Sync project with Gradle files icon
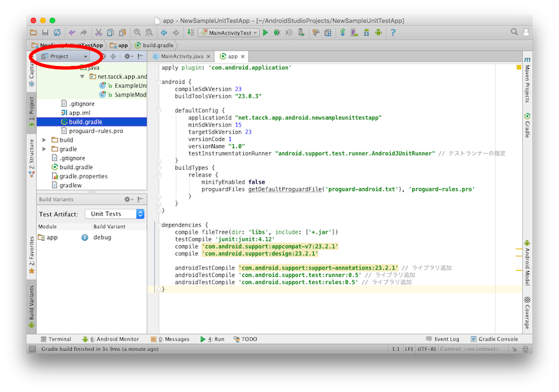 coord(342,32)
